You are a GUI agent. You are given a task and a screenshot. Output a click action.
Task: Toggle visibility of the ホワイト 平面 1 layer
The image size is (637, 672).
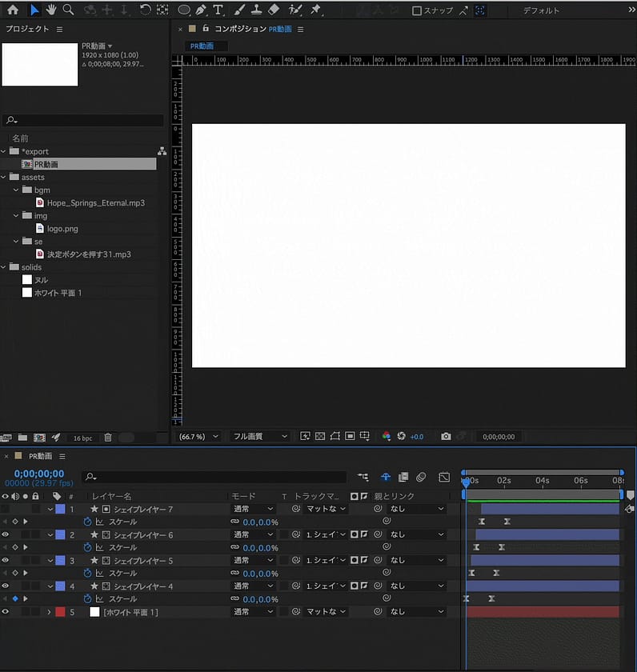6,612
